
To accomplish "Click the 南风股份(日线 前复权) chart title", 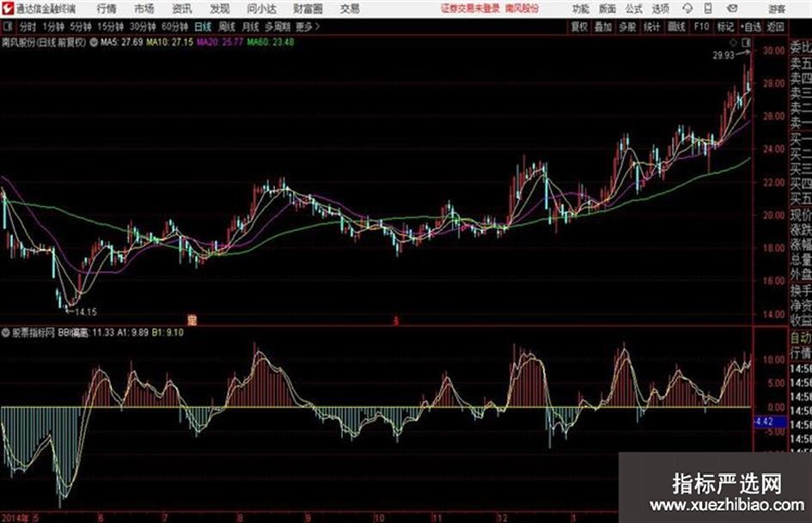I will tap(44, 42).
